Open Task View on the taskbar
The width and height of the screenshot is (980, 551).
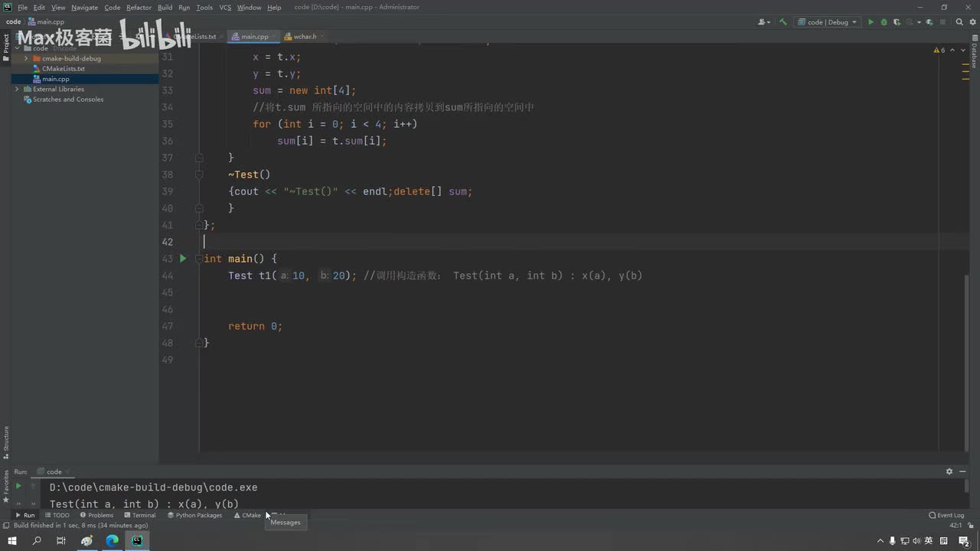click(61, 541)
